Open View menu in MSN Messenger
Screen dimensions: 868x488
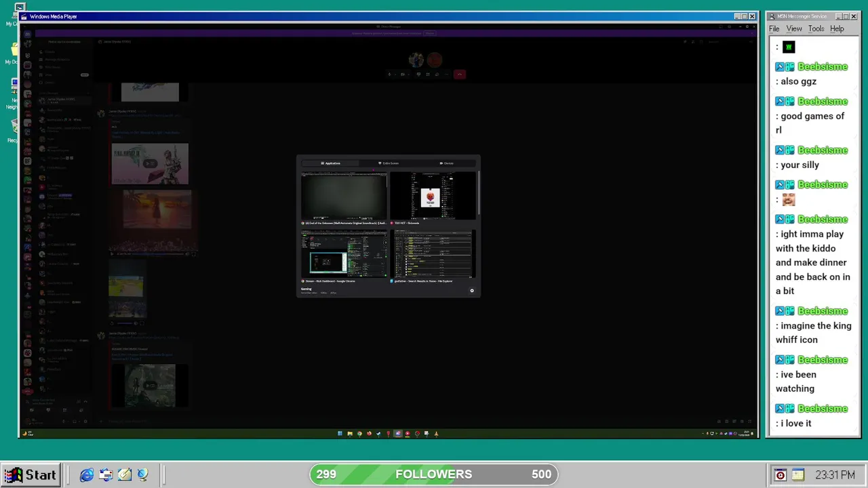click(794, 28)
